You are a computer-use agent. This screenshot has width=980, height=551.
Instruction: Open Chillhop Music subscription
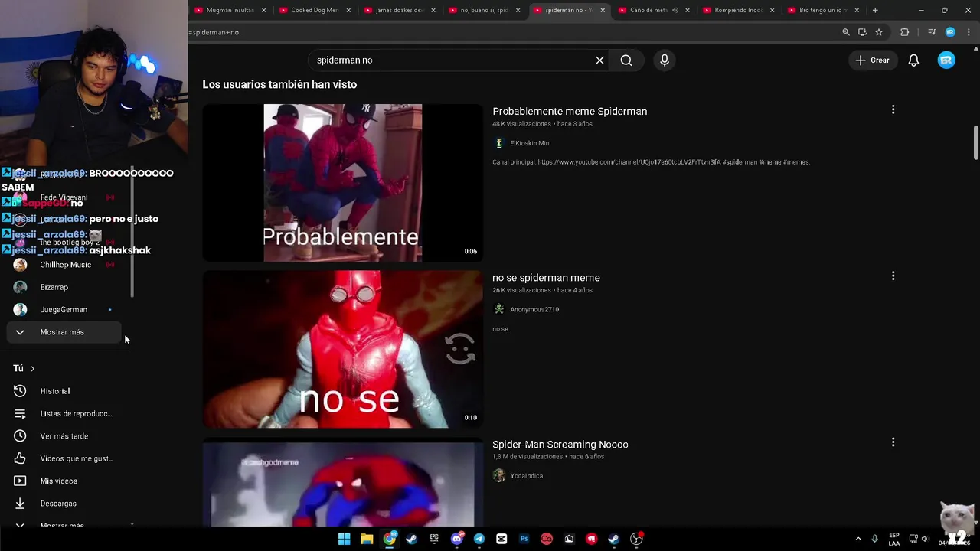pos(64,265)
